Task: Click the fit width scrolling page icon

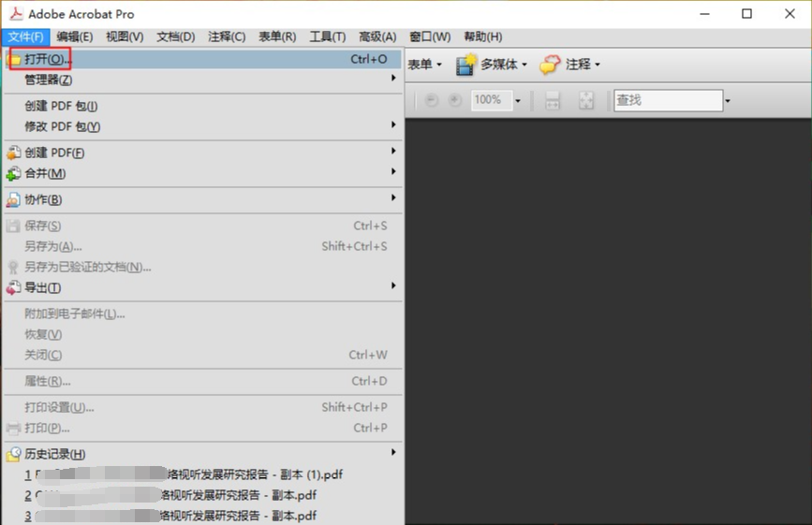Action: [553, 100]
